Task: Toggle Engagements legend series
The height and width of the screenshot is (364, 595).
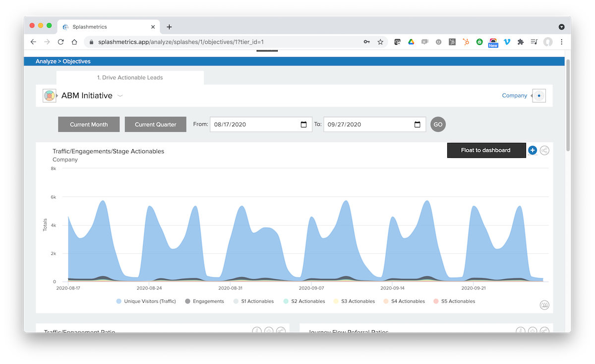Action: coord(204,301)
